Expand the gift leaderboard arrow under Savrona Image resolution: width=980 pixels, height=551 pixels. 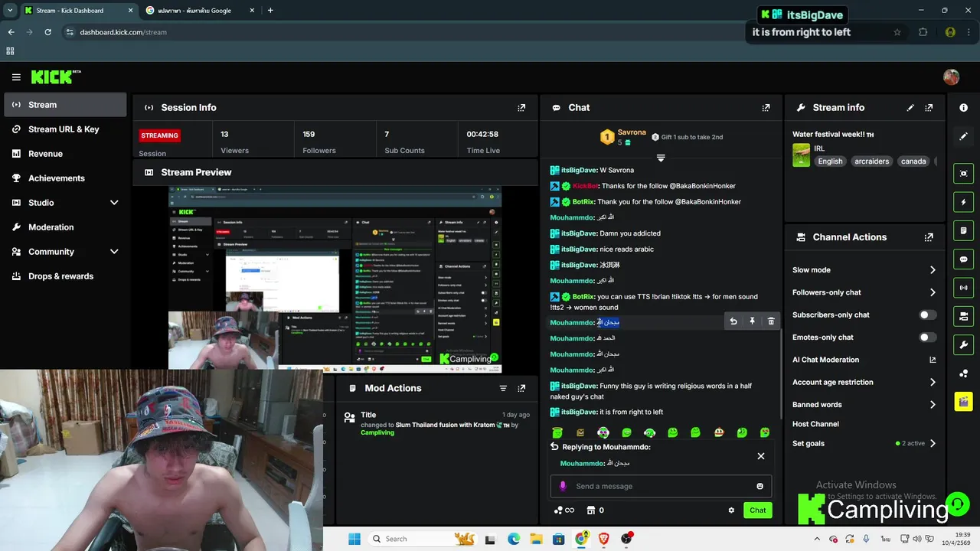[661, 158]
